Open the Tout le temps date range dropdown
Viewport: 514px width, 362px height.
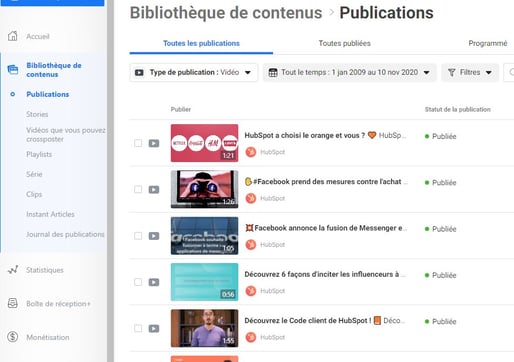(349, 72)
